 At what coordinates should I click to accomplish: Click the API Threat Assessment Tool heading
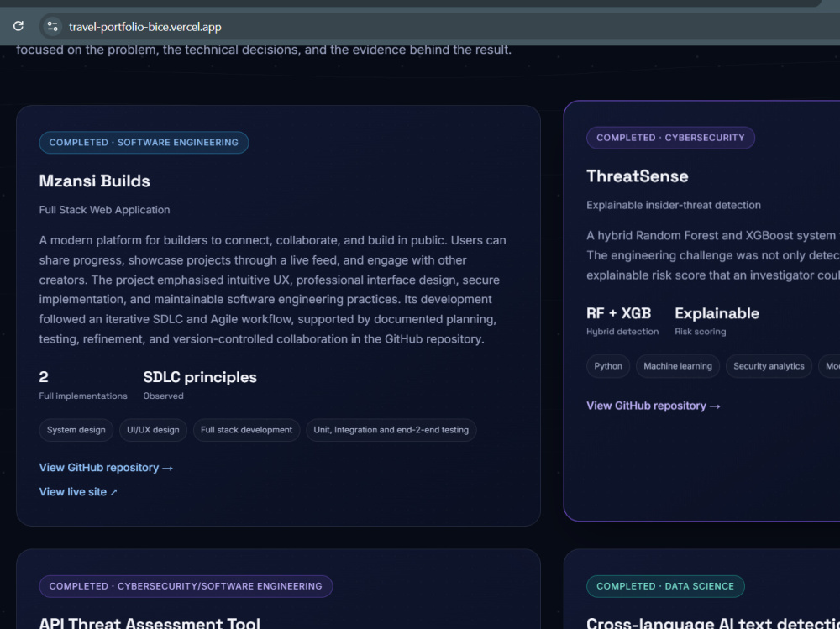(x=150, y=623)
